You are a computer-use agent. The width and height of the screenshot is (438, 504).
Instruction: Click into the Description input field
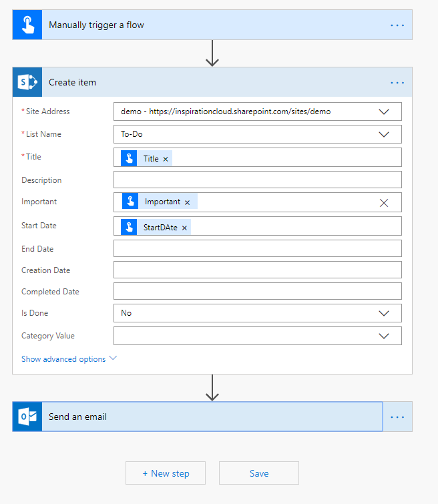[x=257, y=180]
